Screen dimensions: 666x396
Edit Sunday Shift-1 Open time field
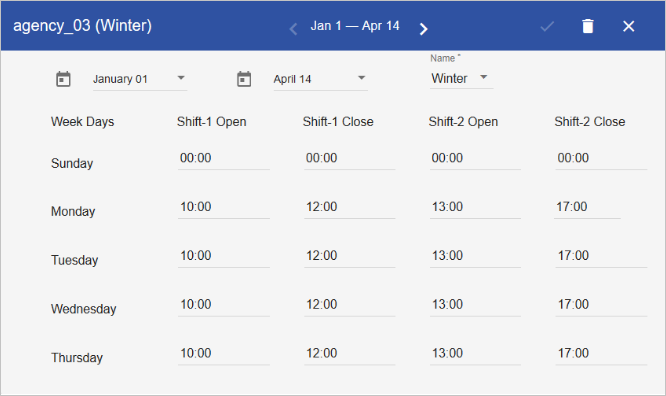(x=223, y=158)
